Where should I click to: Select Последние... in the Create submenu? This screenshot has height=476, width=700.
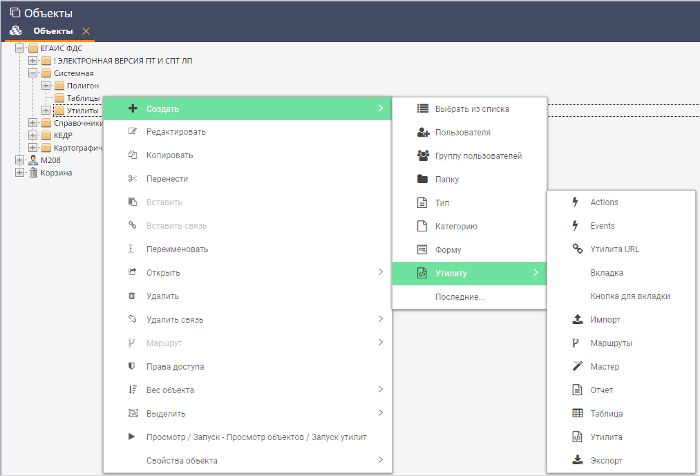[460, 296]
